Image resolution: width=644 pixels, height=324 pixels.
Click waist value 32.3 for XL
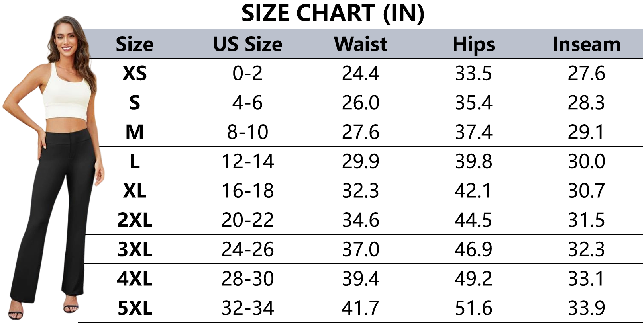[361, 191]
